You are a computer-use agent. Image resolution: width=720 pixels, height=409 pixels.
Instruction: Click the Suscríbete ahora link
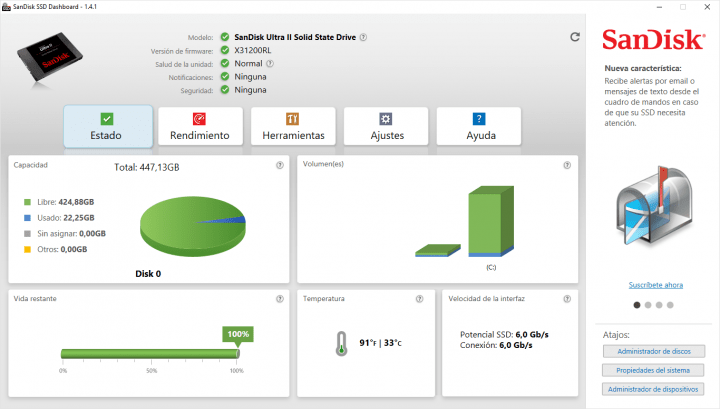click(656, 285)
